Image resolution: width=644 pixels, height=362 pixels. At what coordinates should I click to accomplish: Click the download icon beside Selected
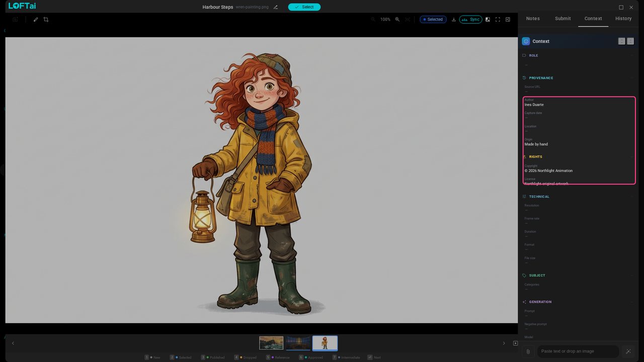[454, 20]
